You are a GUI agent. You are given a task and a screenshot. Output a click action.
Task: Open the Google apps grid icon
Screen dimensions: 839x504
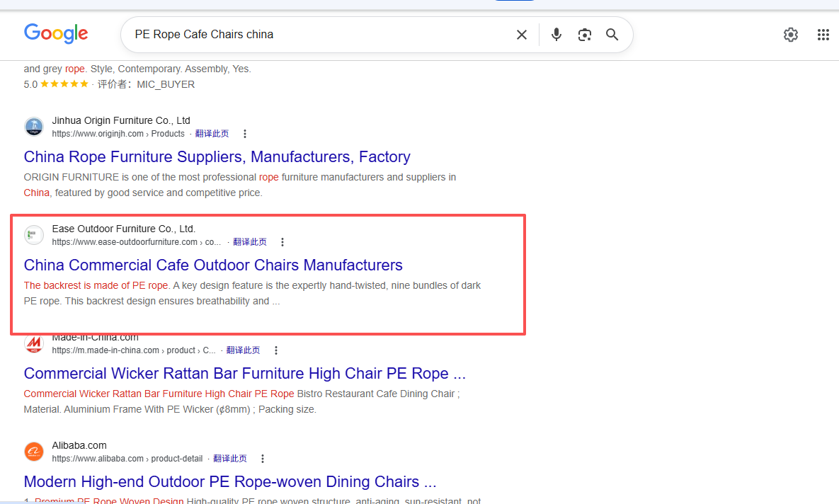click(823, 35)
